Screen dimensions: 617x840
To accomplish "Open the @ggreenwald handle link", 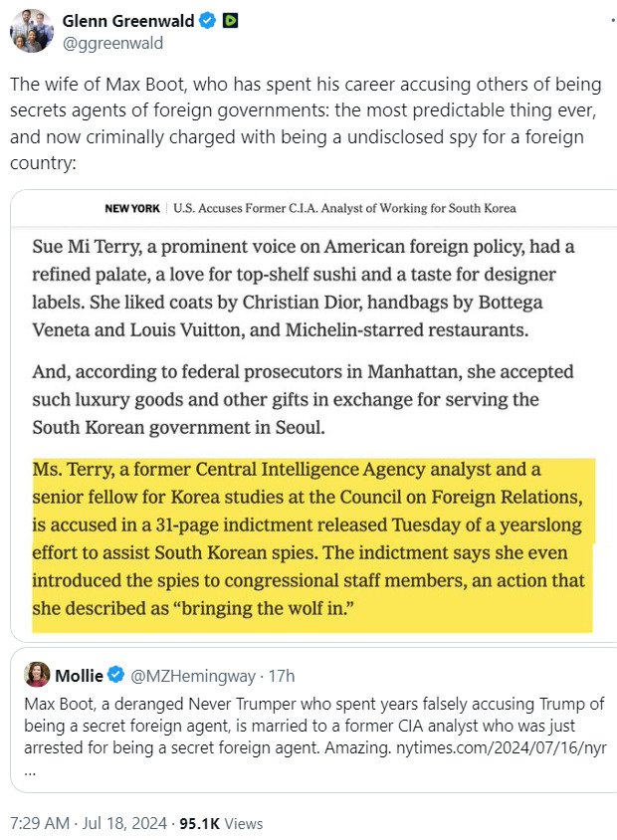I will coord(112,43).
